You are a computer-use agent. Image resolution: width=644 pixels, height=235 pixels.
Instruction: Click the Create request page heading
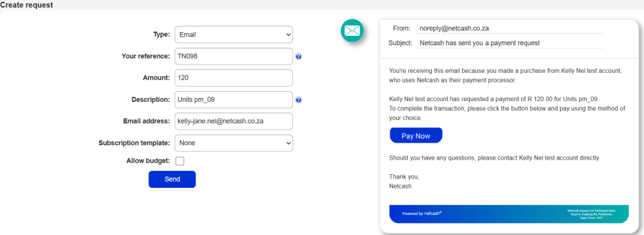pos(26,5)
